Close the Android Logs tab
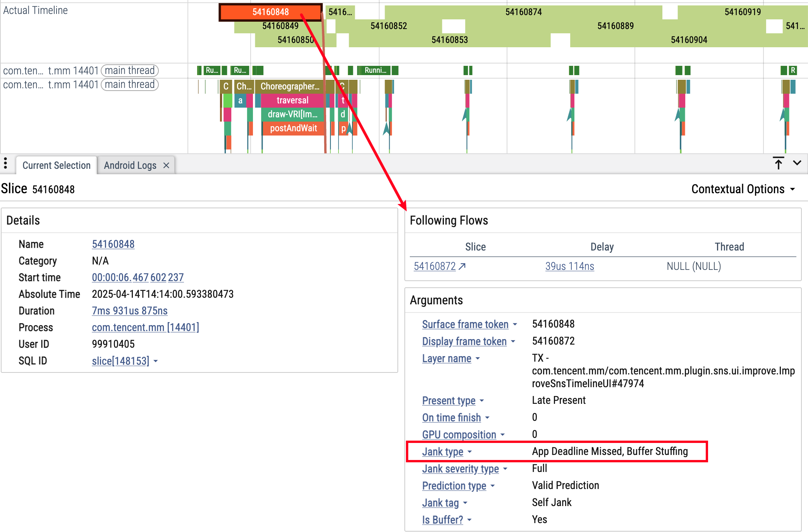Image resolution: width=808 pixels, height=532 pixels. (166, 165)
